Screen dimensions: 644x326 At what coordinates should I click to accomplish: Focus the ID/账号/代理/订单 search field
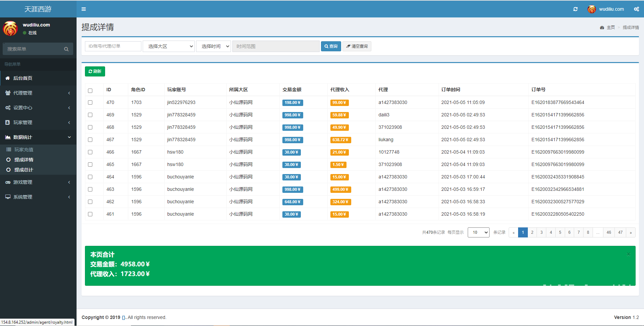[x=113, y=46]
